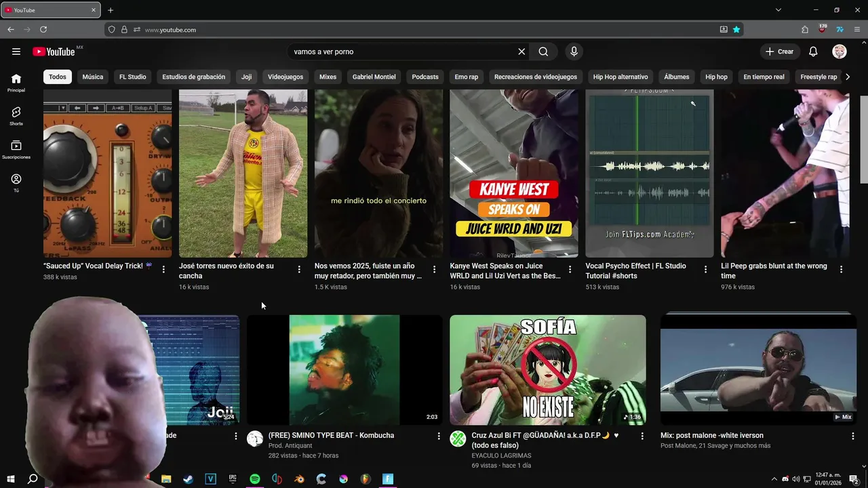The width and height of the screenshot is (868, 488).
Task: Open options for post malone mix
Action: pyautogui.click(x=853, y=436)
